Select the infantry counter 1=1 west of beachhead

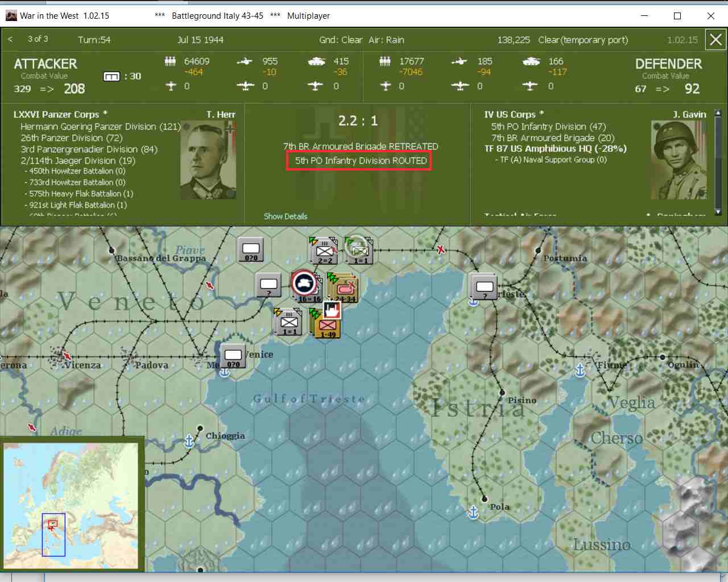[288, 322]
